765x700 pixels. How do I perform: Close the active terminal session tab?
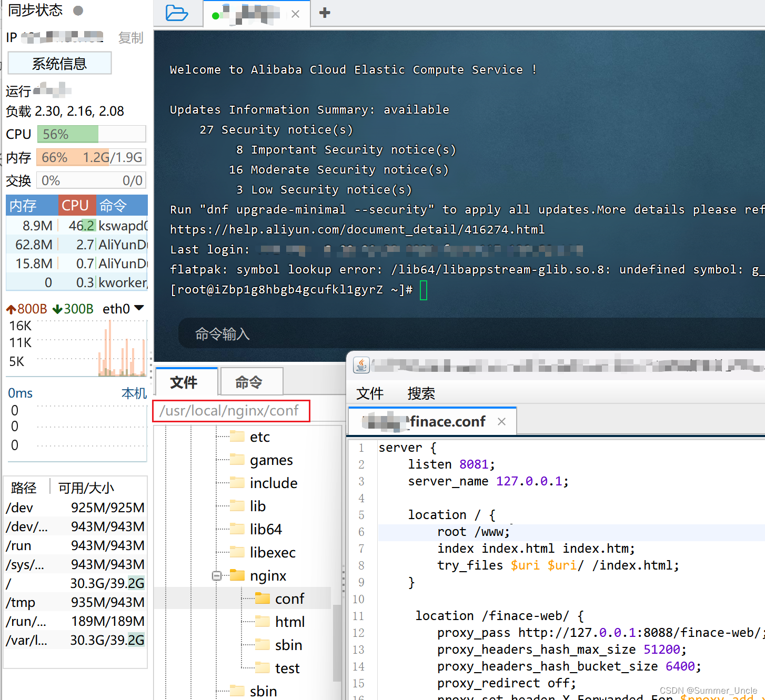coord(296,14)
